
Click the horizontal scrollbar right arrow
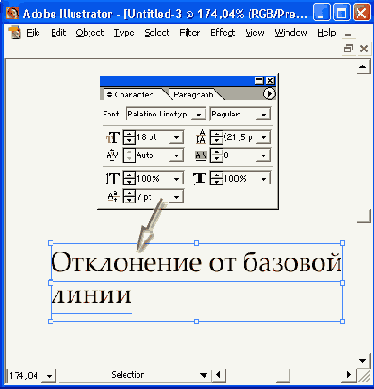point(349,375)
